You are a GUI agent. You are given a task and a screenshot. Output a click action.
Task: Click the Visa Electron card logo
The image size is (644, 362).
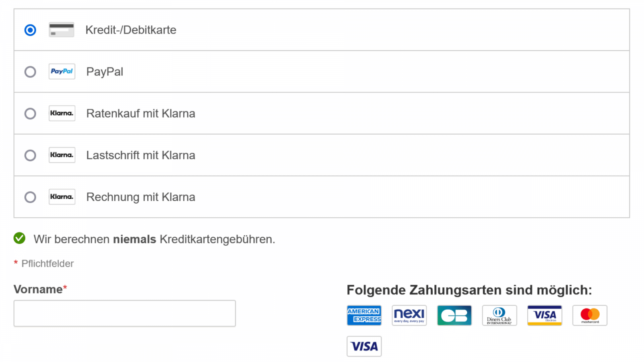545,315
